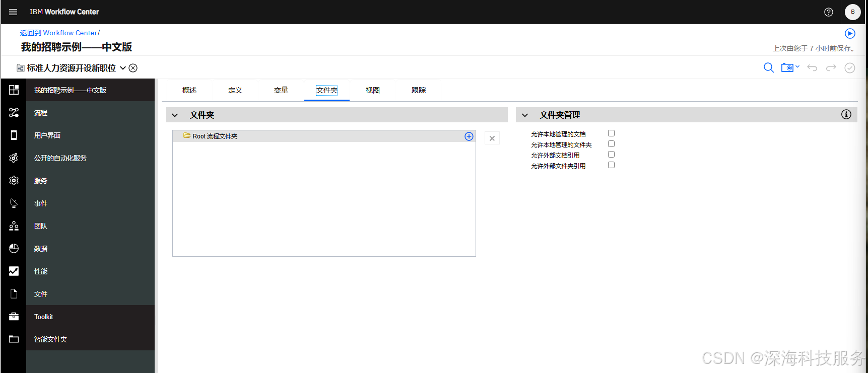Enable 允许本地管理的文档 checkbox
The image size is (868, 373).
click(x=611, y=133)
